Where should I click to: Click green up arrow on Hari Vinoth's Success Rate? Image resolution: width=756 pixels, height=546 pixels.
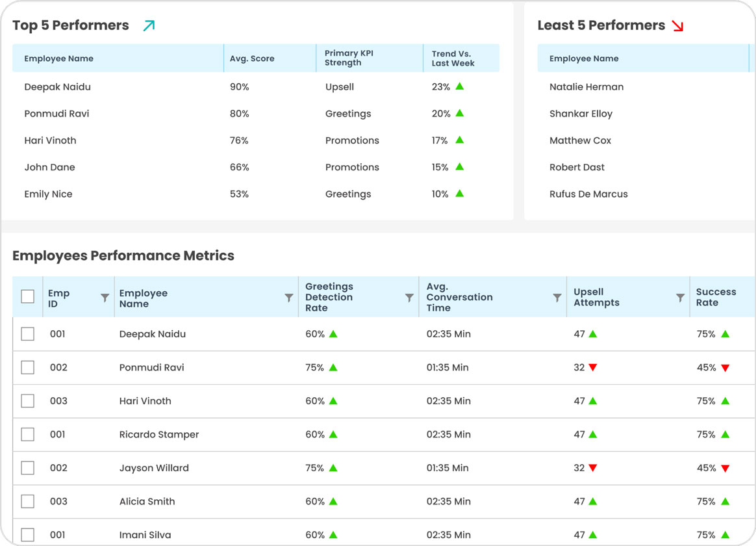[726, 401]
